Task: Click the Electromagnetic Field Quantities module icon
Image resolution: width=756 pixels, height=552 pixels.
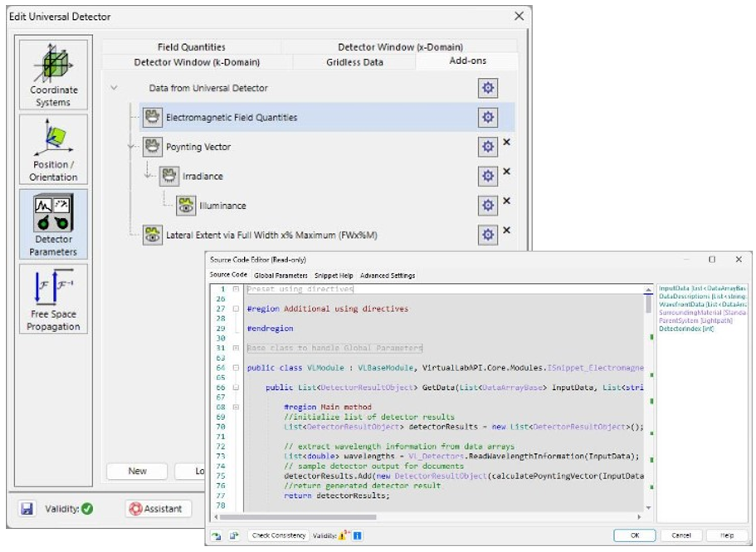Action: click(x=153, y=117)
